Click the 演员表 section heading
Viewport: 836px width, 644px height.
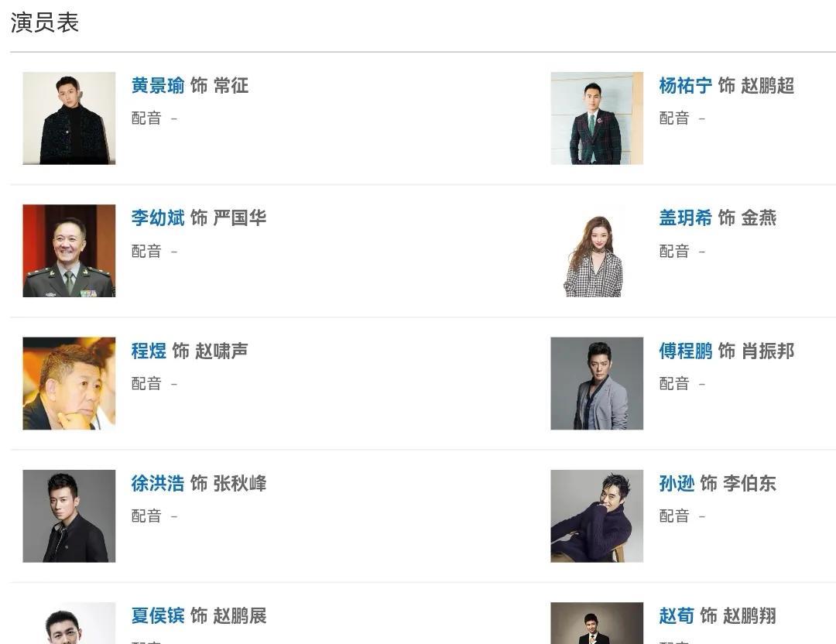point(45,23)
